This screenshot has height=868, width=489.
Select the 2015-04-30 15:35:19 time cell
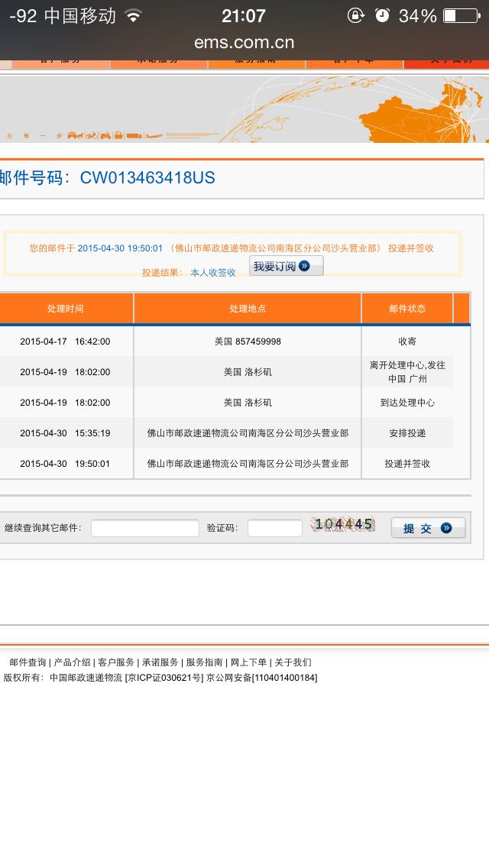[x=66, y=433]
